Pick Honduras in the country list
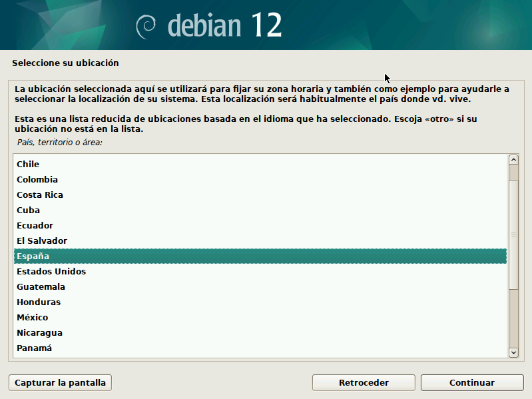The image size is (532, 399). point(39,302)
